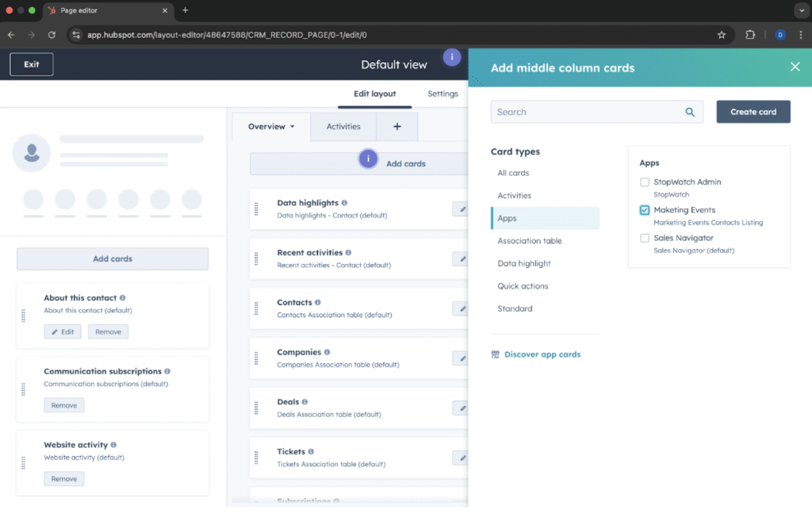This screenshot has height=517, width=812.
Task: Click info icon beside Website activity
Action: click(x=113, y=445)
